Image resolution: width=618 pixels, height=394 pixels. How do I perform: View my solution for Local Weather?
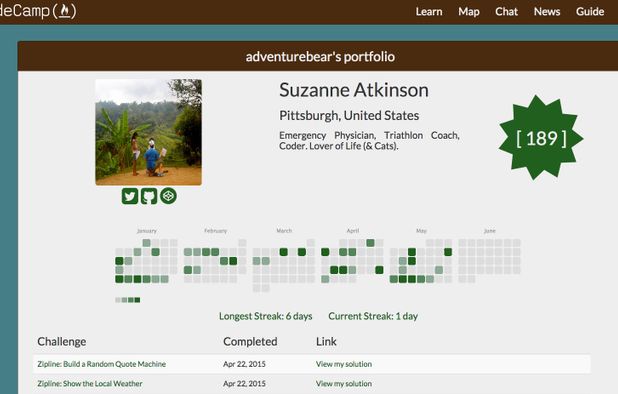point(344,383)
